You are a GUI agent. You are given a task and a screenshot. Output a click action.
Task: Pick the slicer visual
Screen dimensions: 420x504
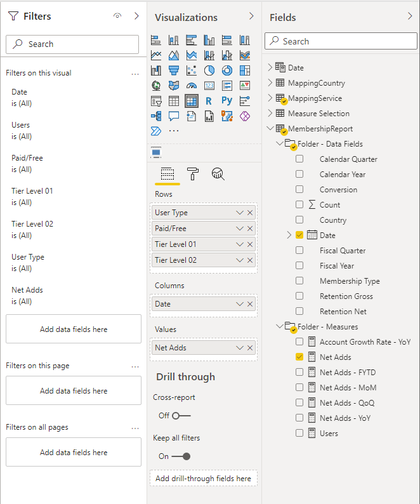156,101
